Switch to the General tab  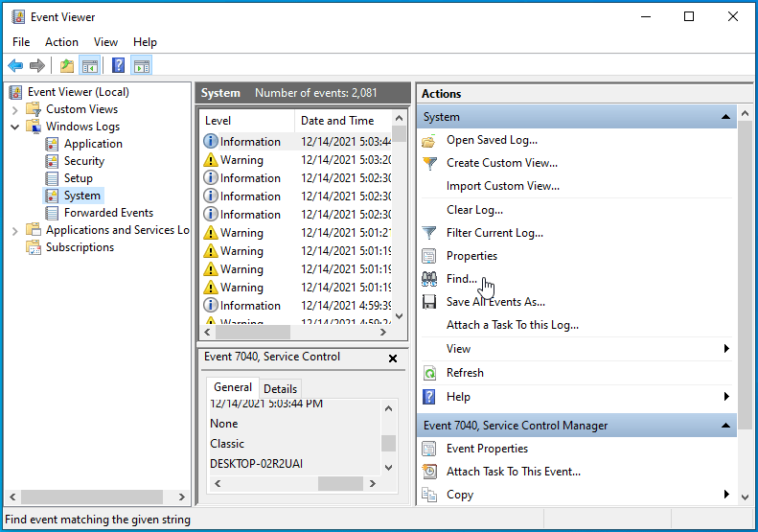(233, 387)
